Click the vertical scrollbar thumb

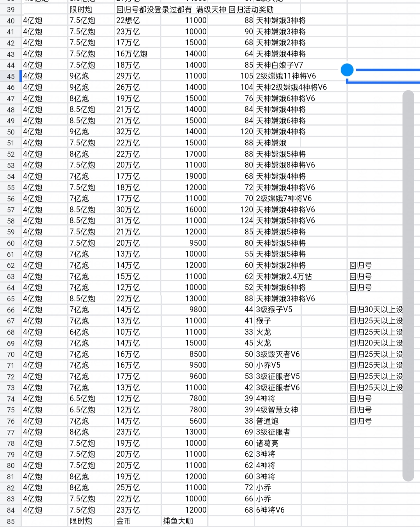[408, 286]
